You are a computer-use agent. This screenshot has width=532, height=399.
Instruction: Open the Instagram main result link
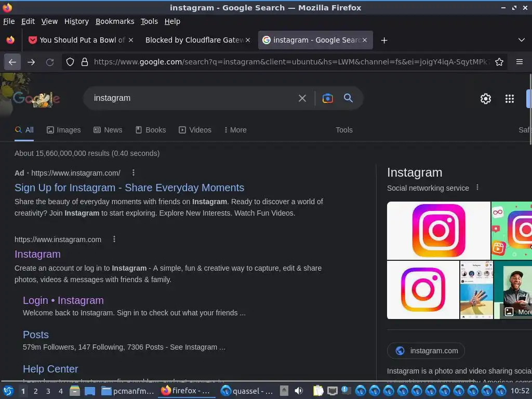tap(37, 254)
